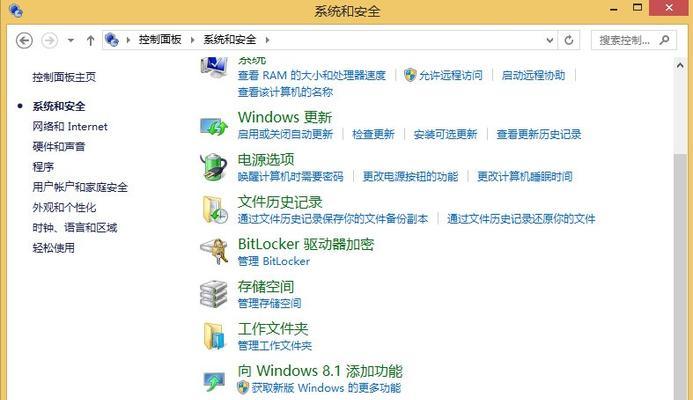Click 启动远程协助 link
This screenshot has width=693, height=400.
(533, 76)
